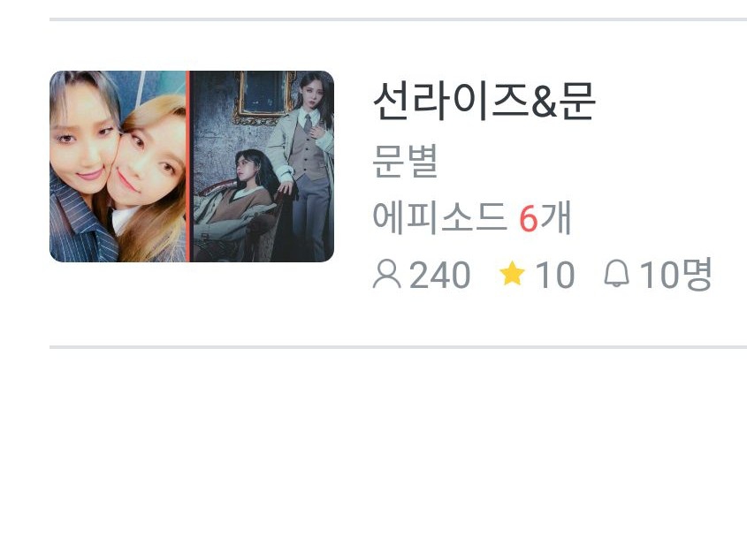
Task: Select the 에피소드 6개 episode count
Action: point(472,218)
